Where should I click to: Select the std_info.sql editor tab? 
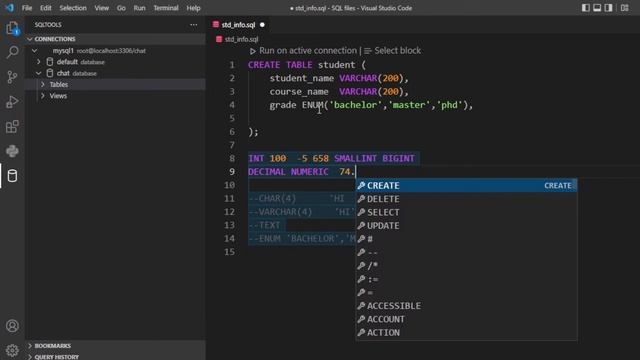[x=239, y=25]
